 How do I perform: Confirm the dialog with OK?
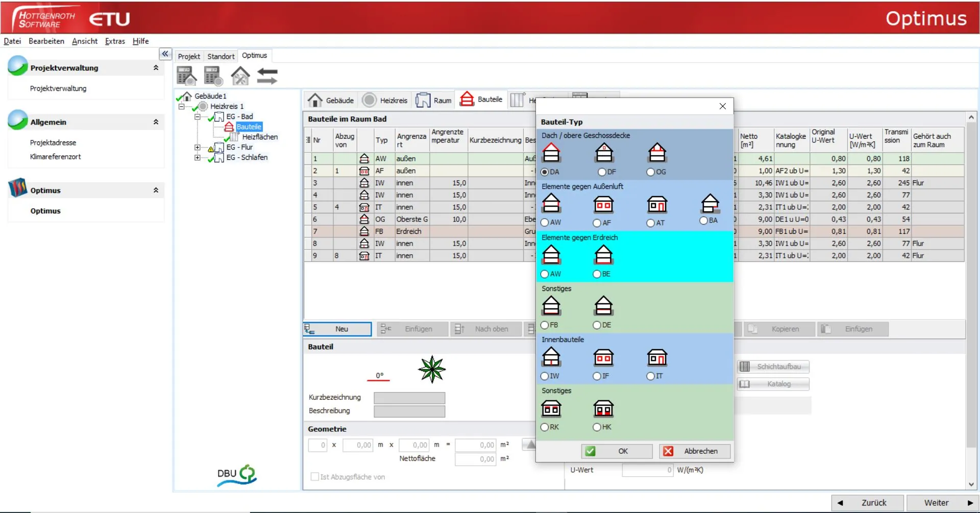(617, 451)
